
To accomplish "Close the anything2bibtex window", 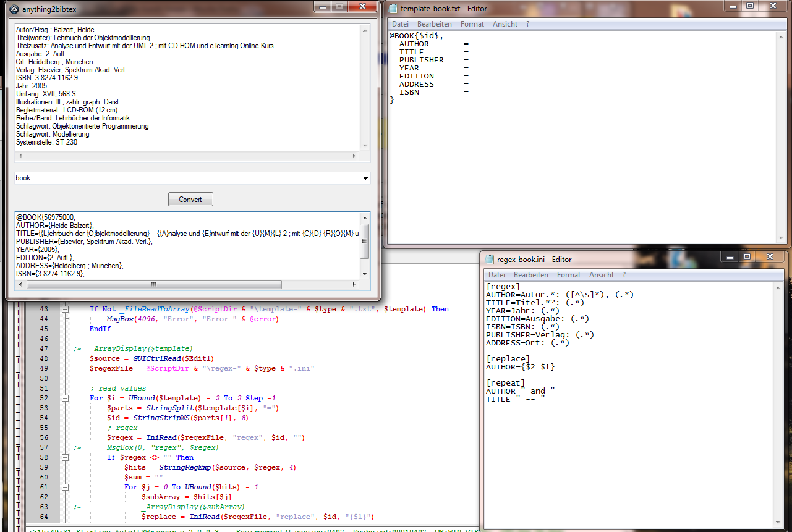I will coord(361,6).
